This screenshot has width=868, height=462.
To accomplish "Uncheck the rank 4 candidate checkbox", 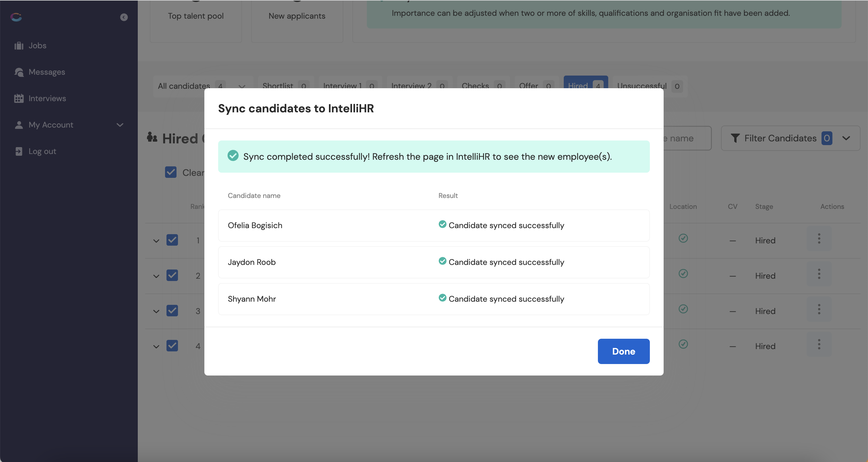I will tap(172, 346).
